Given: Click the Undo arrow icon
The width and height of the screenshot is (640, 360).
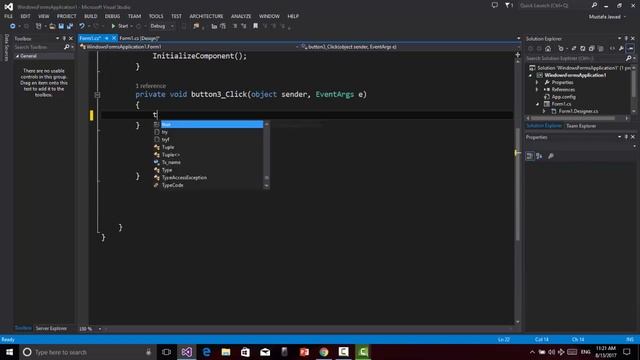Looking at the screenshot, I should tap(82, 26).
